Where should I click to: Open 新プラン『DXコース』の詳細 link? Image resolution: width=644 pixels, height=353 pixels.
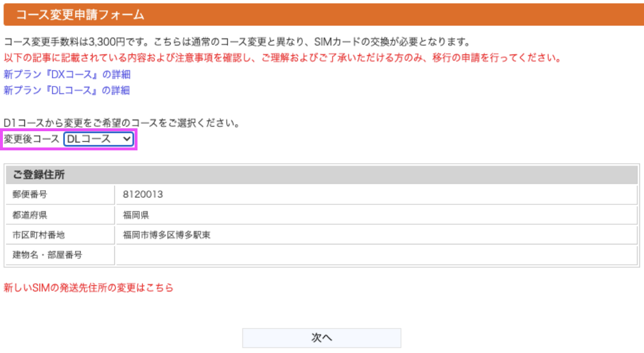[67, 74]
